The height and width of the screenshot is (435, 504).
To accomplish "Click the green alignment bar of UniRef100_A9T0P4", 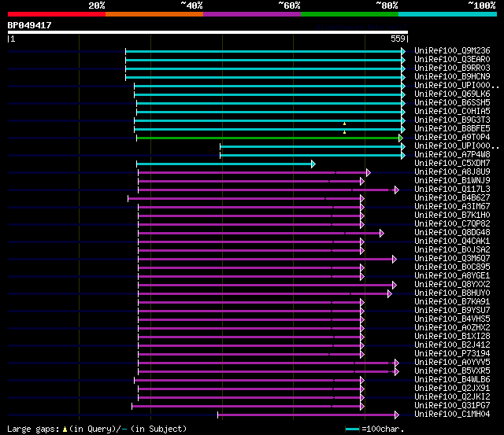I will click(x=268, y=138).
